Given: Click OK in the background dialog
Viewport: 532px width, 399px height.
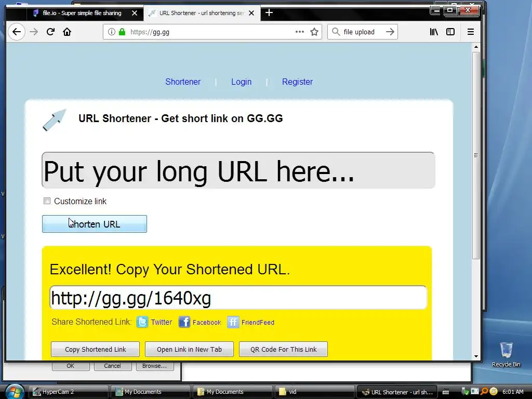Looking at the screenshot, I should [x=71, y=366].
